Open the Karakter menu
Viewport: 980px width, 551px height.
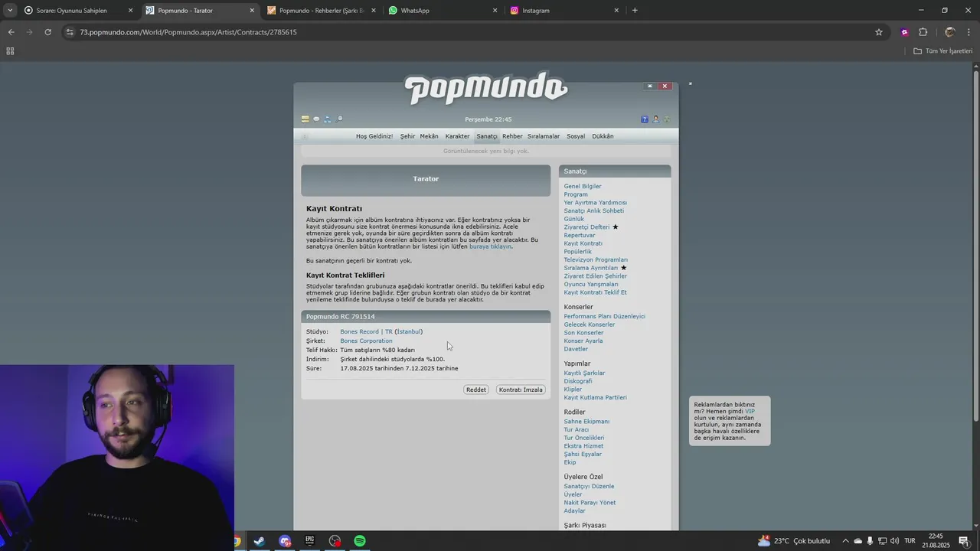pos(457,136)
